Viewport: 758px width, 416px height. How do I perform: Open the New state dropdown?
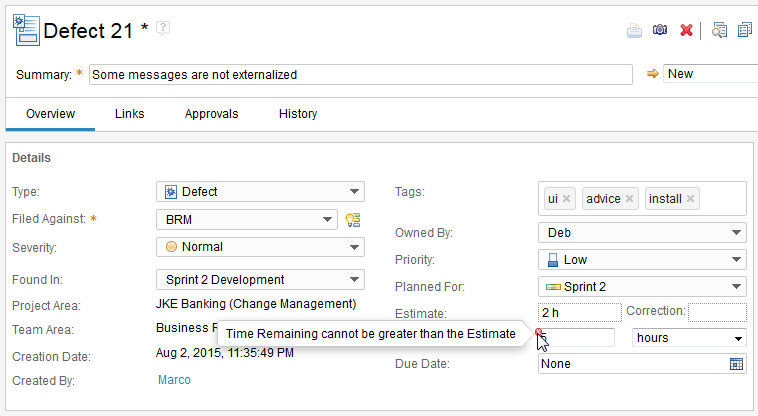coord(710,74)
